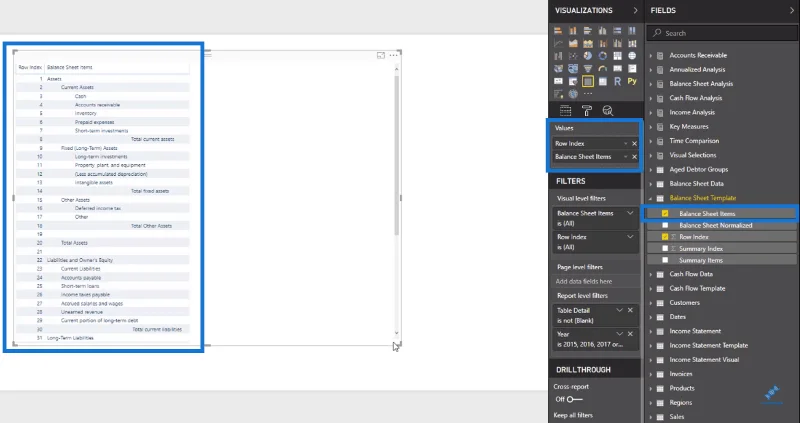Image resolution: width=800 pixels, height=423 pixels.
Task: Uncheck the Balance Sheet Items field
Action: pyautogui.click(x=665, y=214)
